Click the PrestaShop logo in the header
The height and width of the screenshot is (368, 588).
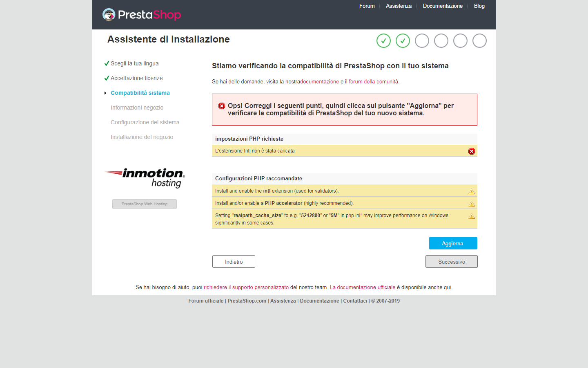click(142, 15)
